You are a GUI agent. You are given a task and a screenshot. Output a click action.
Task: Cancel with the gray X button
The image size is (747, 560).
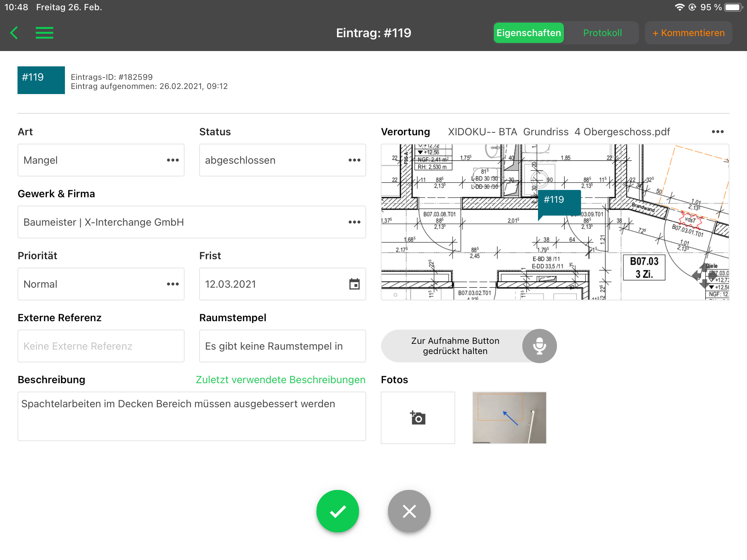tap(409, 511)
